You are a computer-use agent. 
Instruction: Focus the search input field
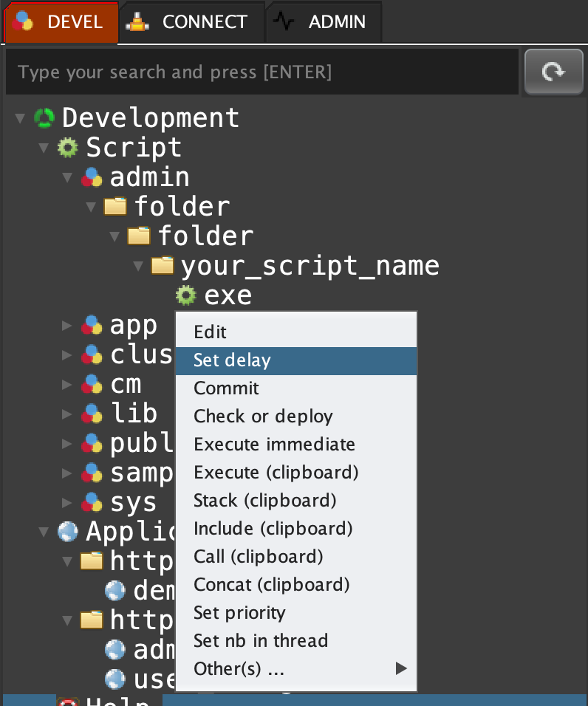coord(262,72)
